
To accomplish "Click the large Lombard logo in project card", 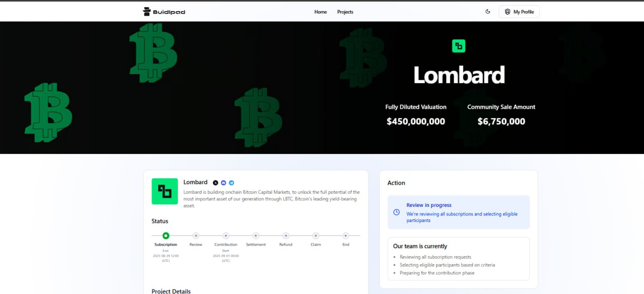I will click(x=165, y=191).
